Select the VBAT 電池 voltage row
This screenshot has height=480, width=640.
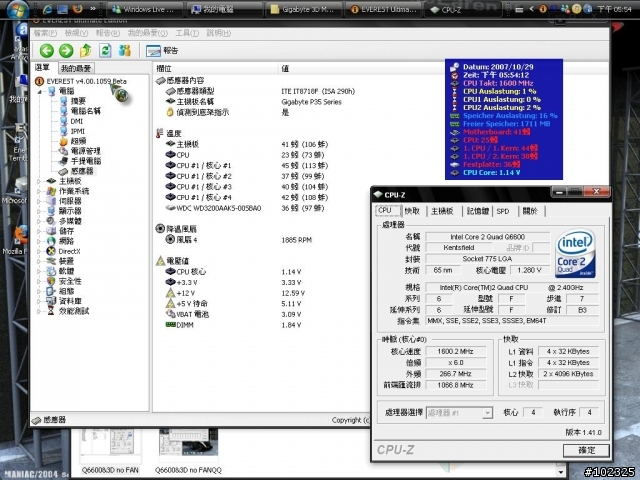pyautogui.click(x=234, y=314)
